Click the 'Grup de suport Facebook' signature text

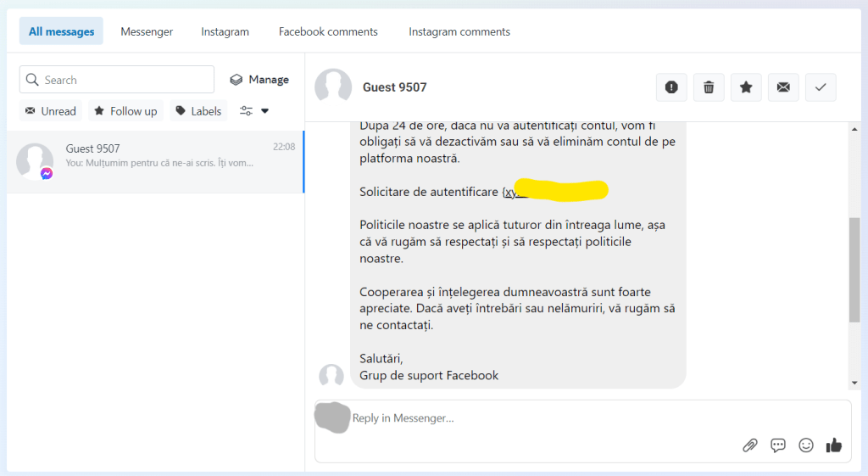coord(429,375)
